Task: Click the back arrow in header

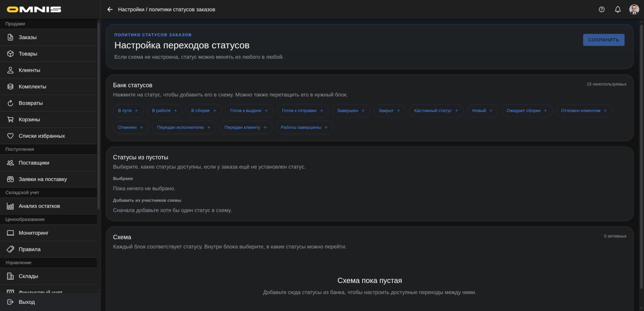Action: (x=110, y=9)
